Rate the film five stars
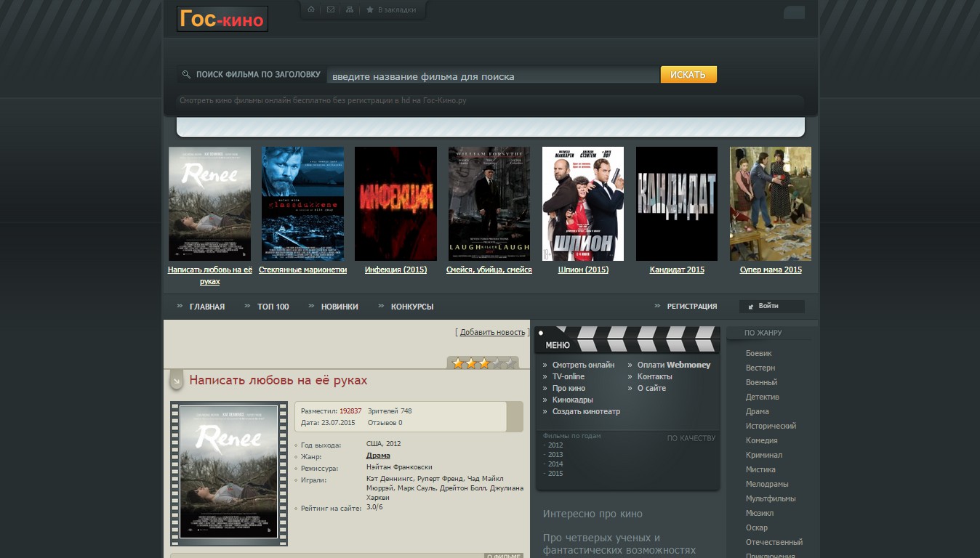 coord(510,363)
